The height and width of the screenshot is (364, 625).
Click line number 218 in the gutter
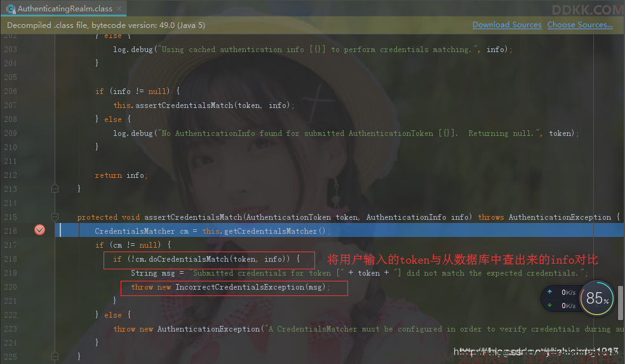[10, 259]
